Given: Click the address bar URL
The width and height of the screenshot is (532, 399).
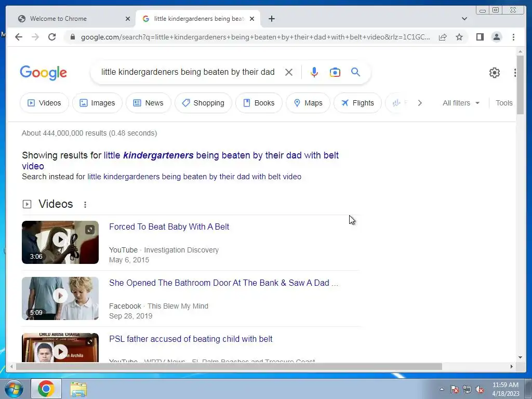Looking at the screenshot, I should click(x=255, y=37).
